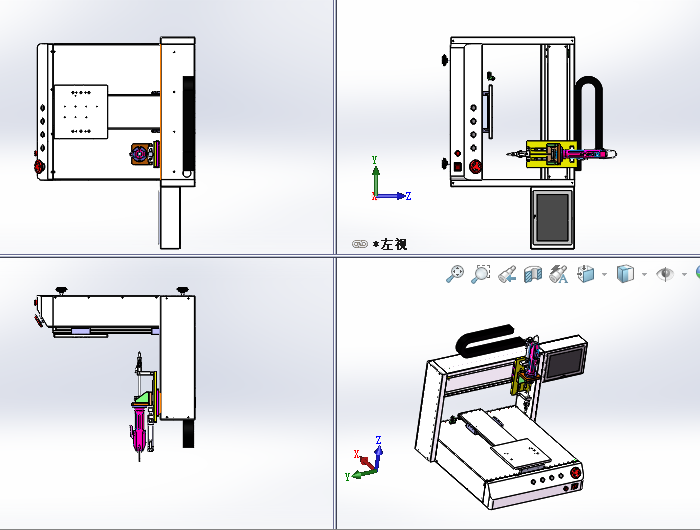Image resolution: width=700 pixels, height=530 pixels.
Task: Select the brown dispenser head in top-left view
Action: coord(142,154)
